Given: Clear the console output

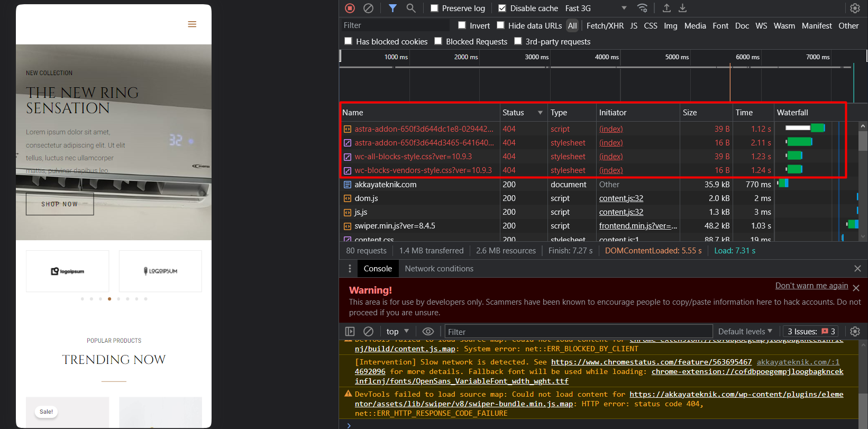Looking at the screenshot, I should coord(369,331).
